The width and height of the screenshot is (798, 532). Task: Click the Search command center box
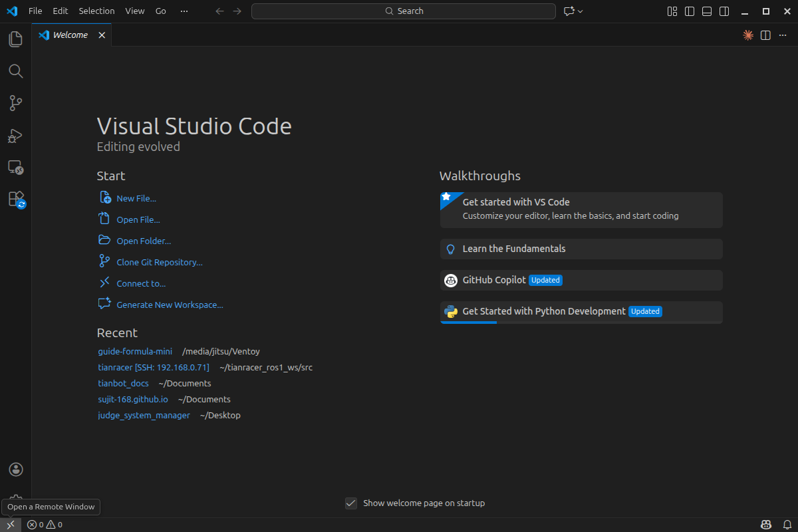pos(403,11)
